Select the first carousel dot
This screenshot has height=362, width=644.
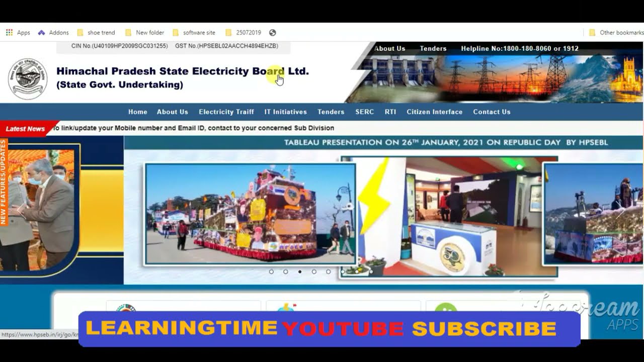[271, 271]
